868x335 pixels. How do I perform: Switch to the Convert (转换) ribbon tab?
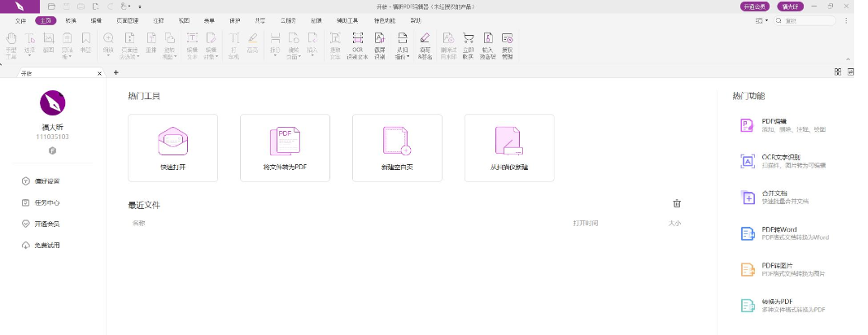(70, 20)
